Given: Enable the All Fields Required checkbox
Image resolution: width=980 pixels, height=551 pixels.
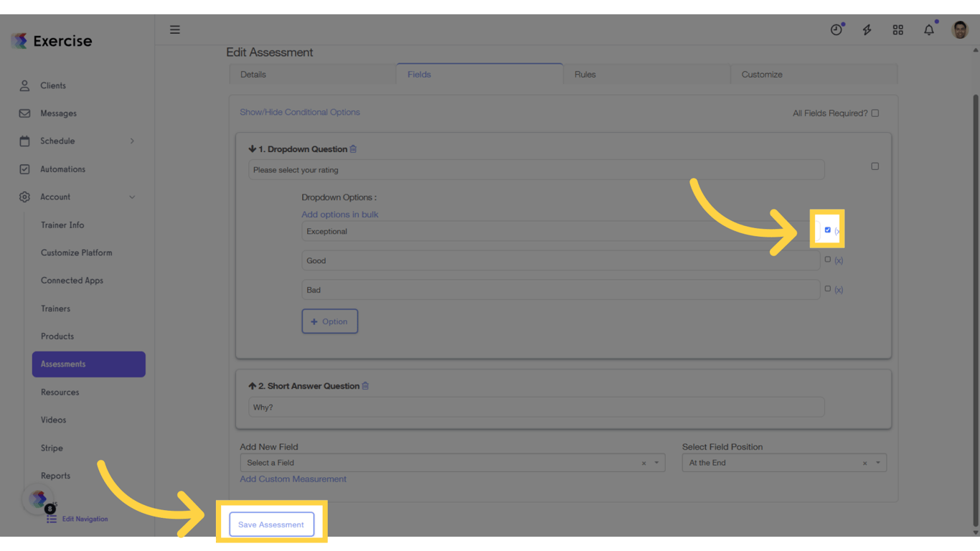Looking at the screenshot, I should [x=875, y=113].
